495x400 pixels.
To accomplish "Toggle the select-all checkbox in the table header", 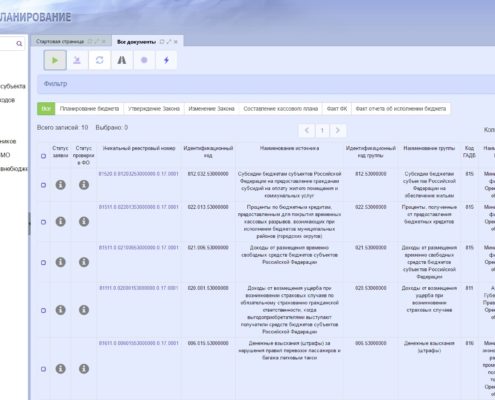I will [x=43, y=156].
